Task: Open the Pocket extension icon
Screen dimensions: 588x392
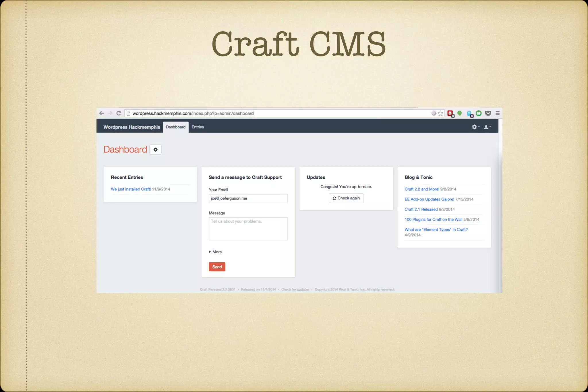Action: (x=488, y=113)
